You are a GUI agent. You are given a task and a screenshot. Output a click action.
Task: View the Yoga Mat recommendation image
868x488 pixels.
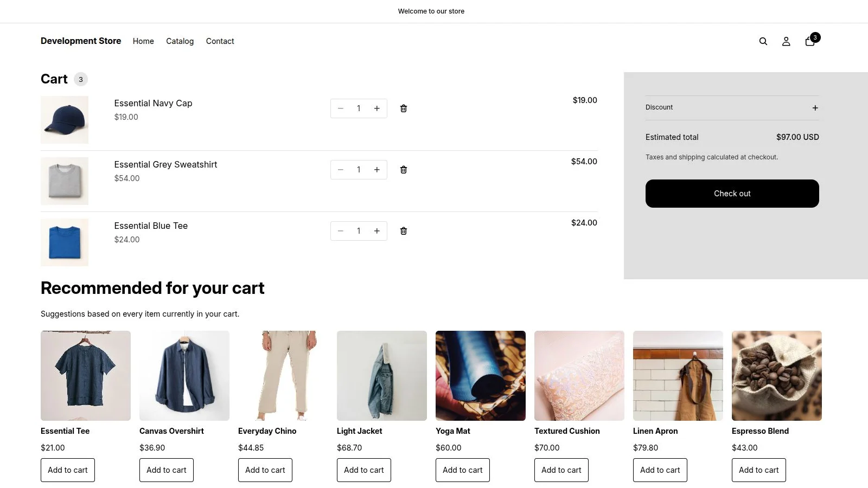pos(481,376)
